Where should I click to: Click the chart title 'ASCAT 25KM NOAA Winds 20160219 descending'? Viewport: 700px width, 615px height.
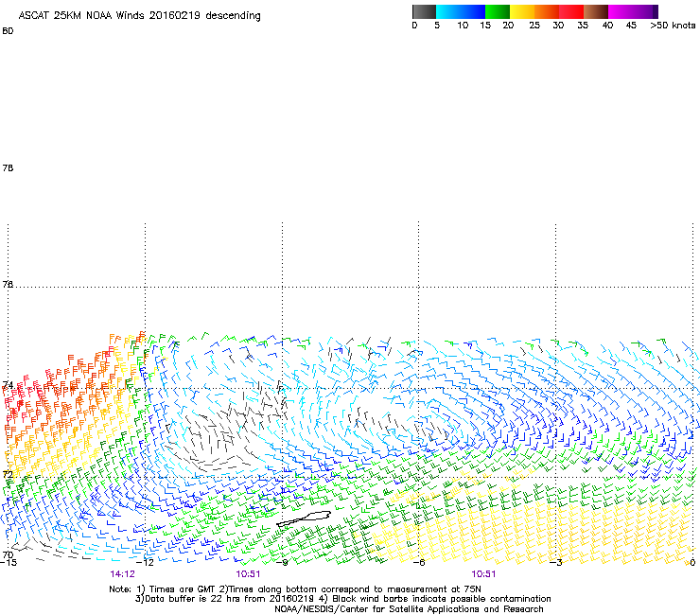click(x=139, y=16)
